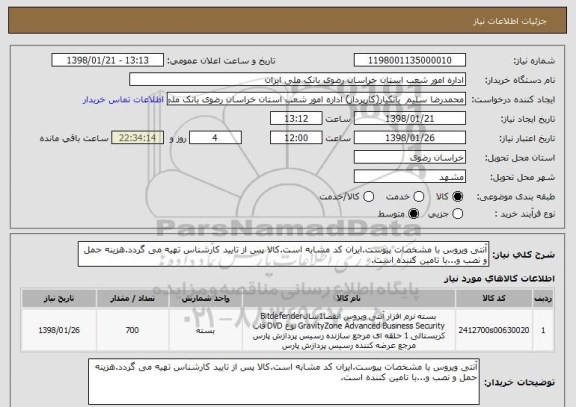Click the delivery city مشهد field
The image size is (576, 407).
pos(410,177)
